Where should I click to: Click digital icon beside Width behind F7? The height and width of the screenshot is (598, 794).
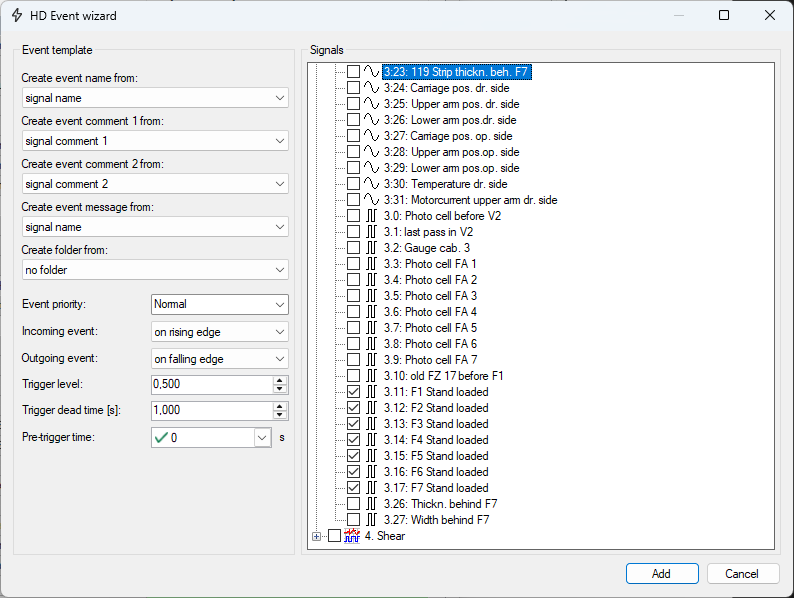coord(371,520)
